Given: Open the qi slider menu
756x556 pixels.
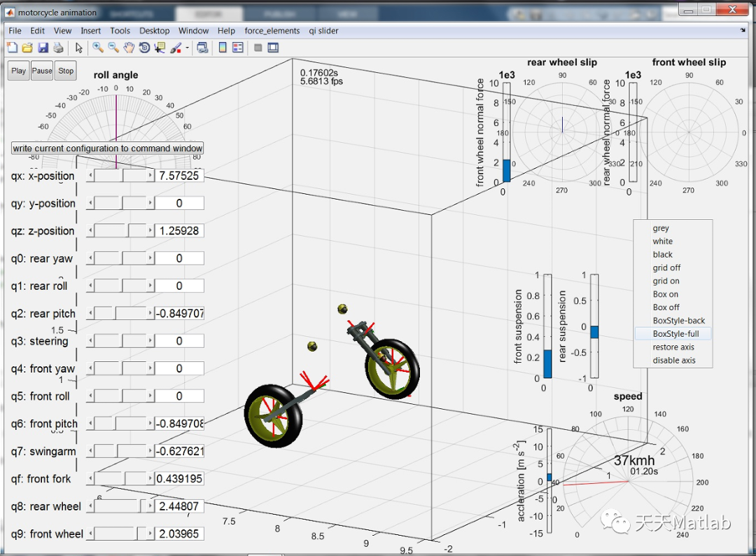Looking at the screenshot, I should point(323,31).
